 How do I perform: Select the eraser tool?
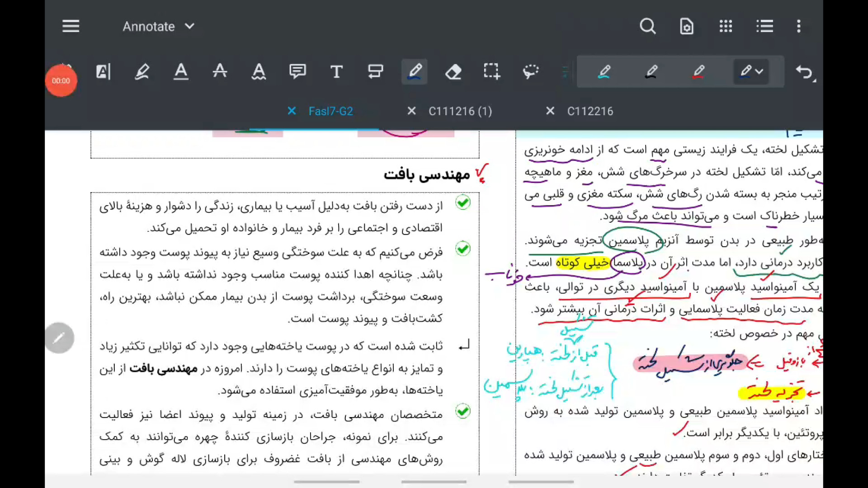(x=453, y=71)
